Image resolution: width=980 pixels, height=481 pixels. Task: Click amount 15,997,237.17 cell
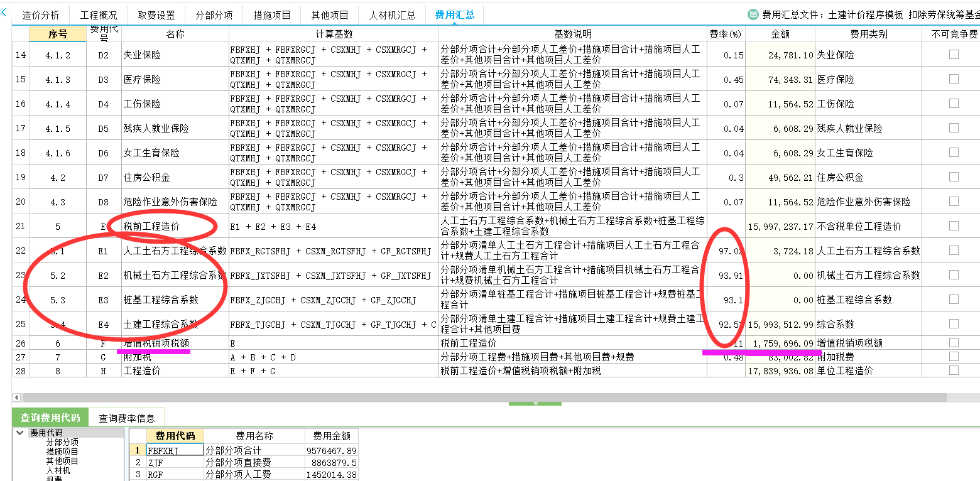point(780,226)
